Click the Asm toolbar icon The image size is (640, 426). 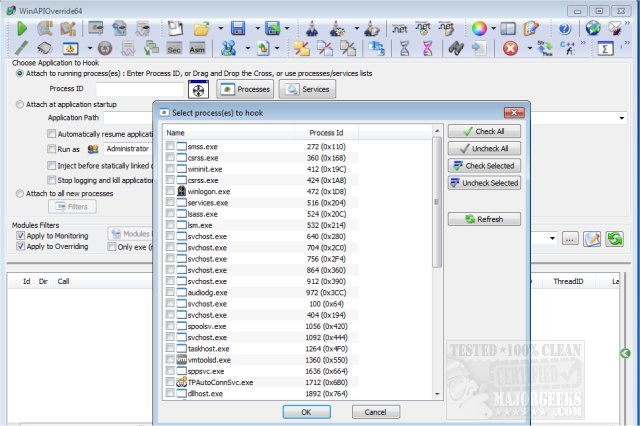pyautogui.click(x=197, y=49)
